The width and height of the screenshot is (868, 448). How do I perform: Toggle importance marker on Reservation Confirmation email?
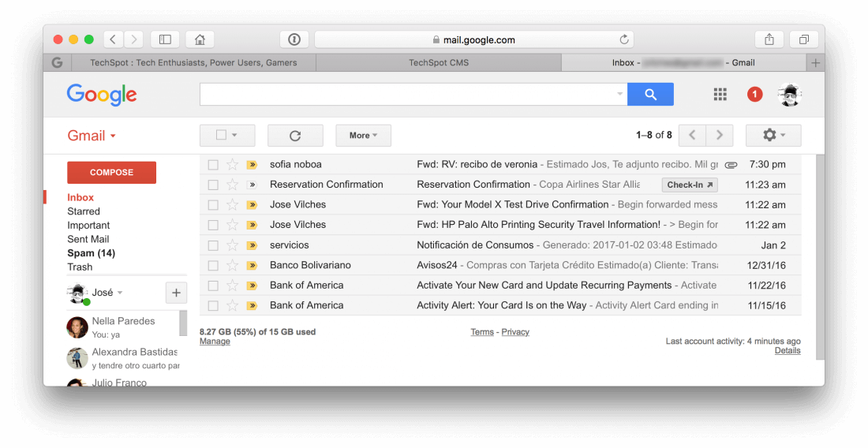coord(252,185)
